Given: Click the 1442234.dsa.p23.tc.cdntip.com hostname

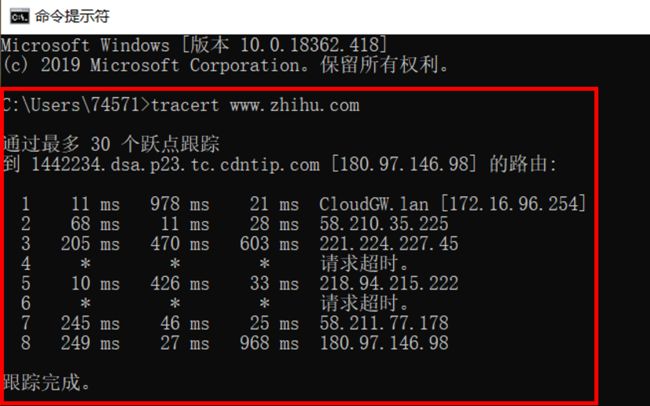Looking at the screenshot, I should (175, 165).
